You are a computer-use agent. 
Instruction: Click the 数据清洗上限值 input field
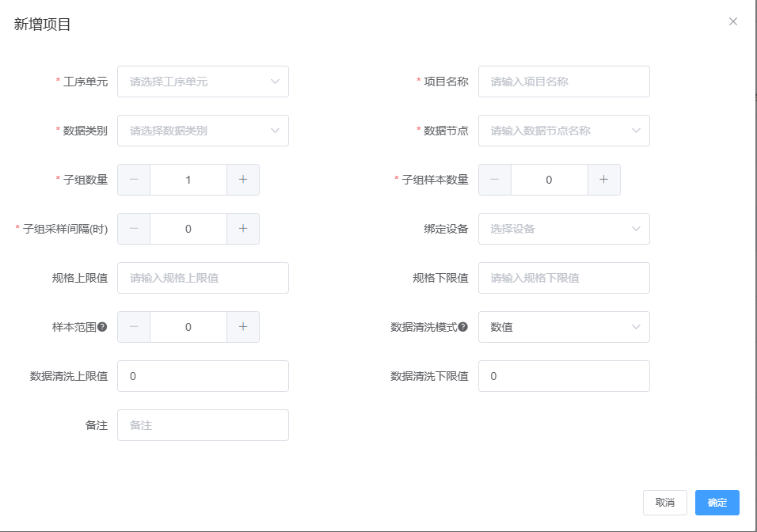[203, 376]
